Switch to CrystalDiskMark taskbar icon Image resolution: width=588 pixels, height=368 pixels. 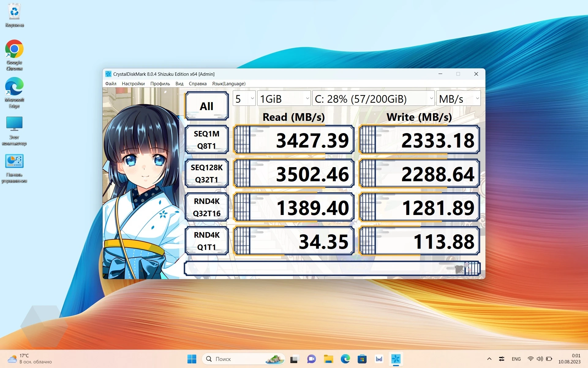coord(396,359)
